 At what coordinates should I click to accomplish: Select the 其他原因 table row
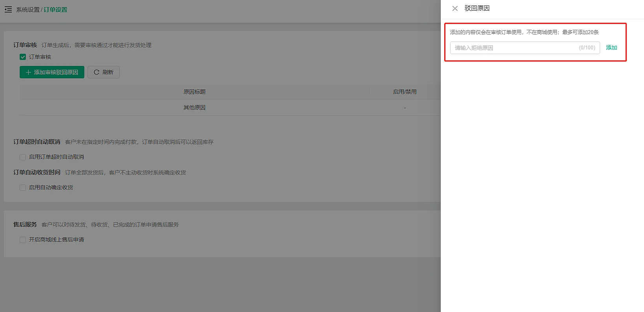coord(194,108)
